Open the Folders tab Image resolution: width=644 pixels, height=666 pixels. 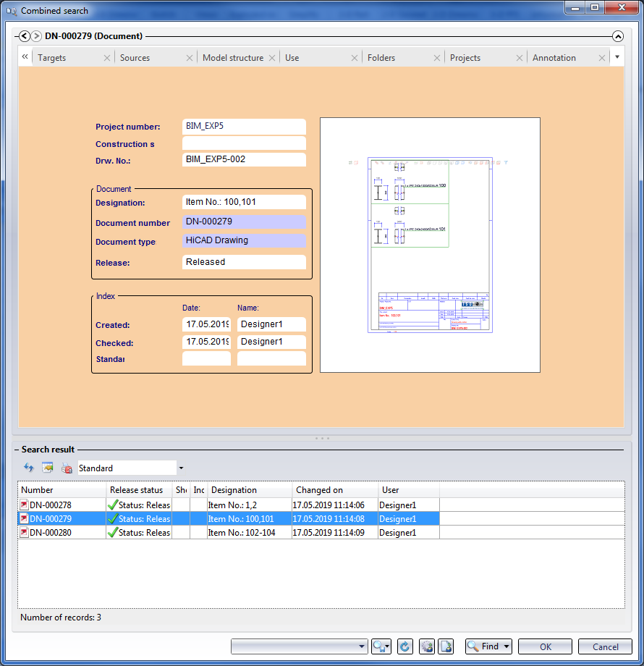click(x=381, y=58)
